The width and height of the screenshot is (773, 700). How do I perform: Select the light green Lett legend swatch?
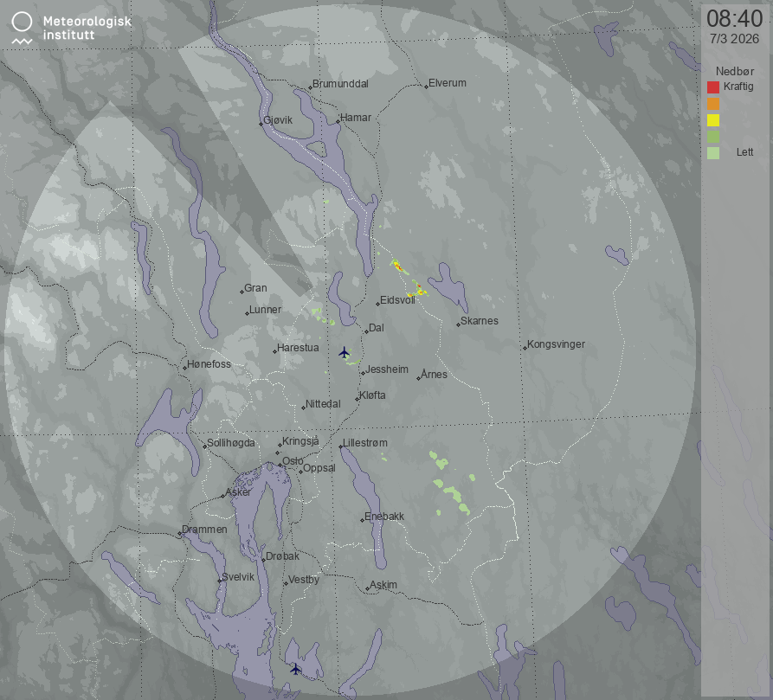pyautogui.click(x=713, y=153)
